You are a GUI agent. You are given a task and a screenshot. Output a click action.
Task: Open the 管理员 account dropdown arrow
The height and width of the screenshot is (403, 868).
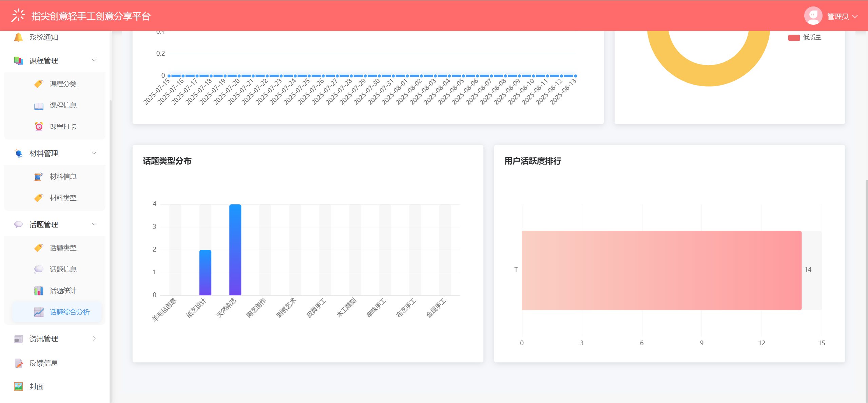click(855, 16)
